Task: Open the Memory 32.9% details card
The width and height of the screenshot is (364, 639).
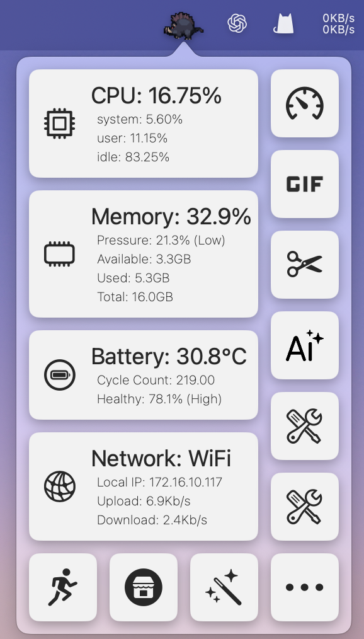Action: [144, 254]
